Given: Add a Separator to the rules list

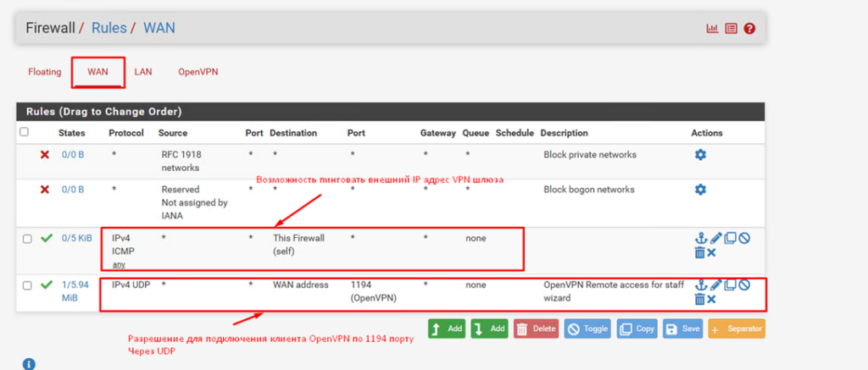Looking at the screenshot, I should tap(737, 329).
